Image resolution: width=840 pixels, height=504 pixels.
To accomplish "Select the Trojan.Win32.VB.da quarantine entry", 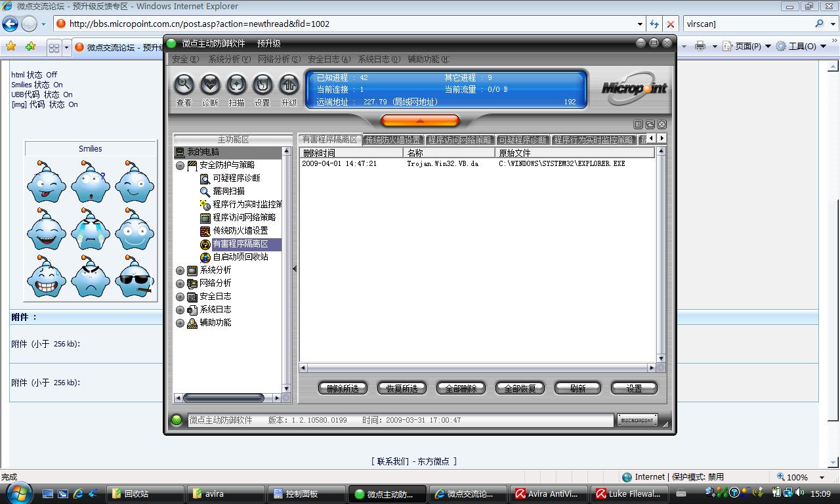I will 477,163.
